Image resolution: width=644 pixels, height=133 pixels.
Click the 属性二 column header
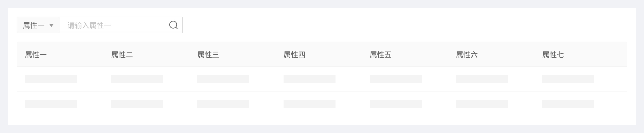pyautogui.click(x=122, y=55)
